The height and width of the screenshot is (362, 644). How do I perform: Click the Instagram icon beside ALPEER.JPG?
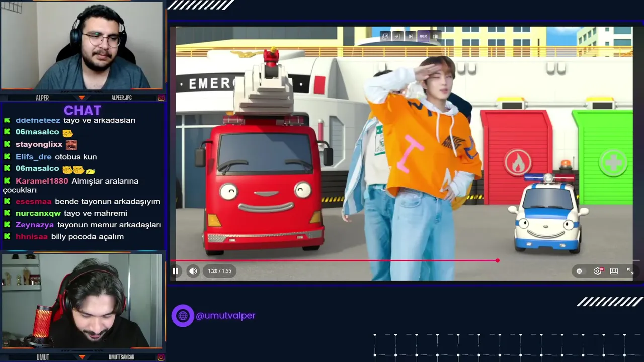161,98
